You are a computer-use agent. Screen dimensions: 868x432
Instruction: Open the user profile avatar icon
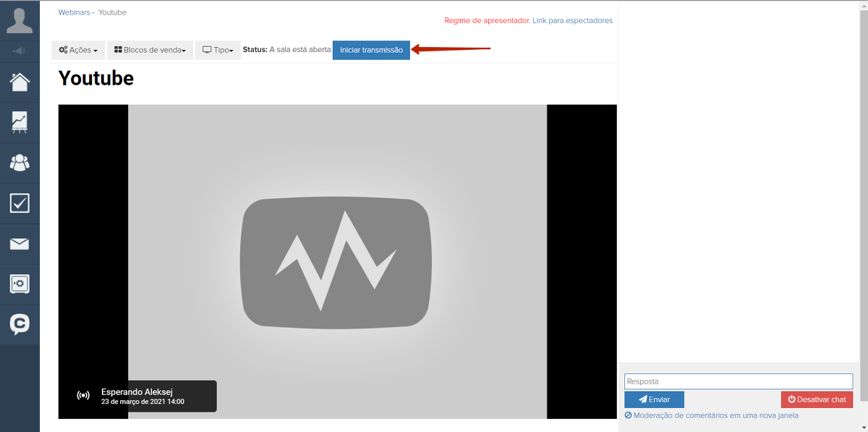(20, 20)
